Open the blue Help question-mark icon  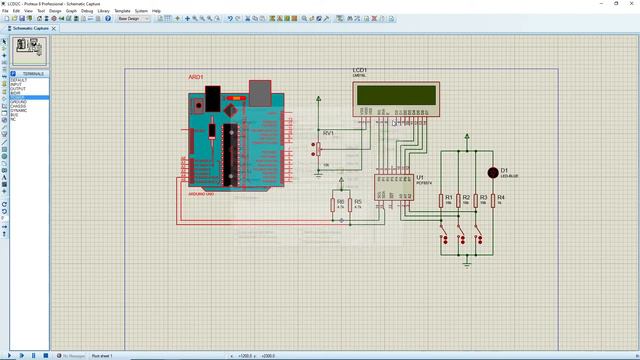click(108, 18)
